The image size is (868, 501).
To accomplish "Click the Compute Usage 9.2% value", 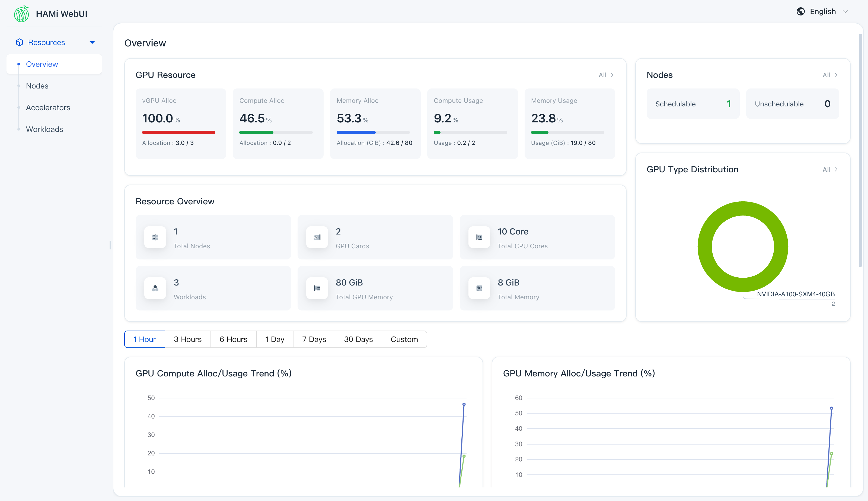I will [446, 118].
